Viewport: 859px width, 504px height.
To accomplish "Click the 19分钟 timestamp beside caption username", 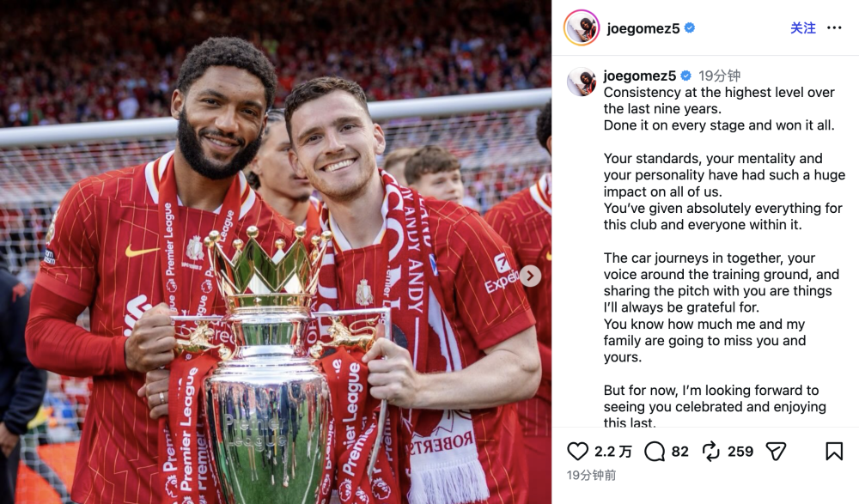I will [719, 76].
